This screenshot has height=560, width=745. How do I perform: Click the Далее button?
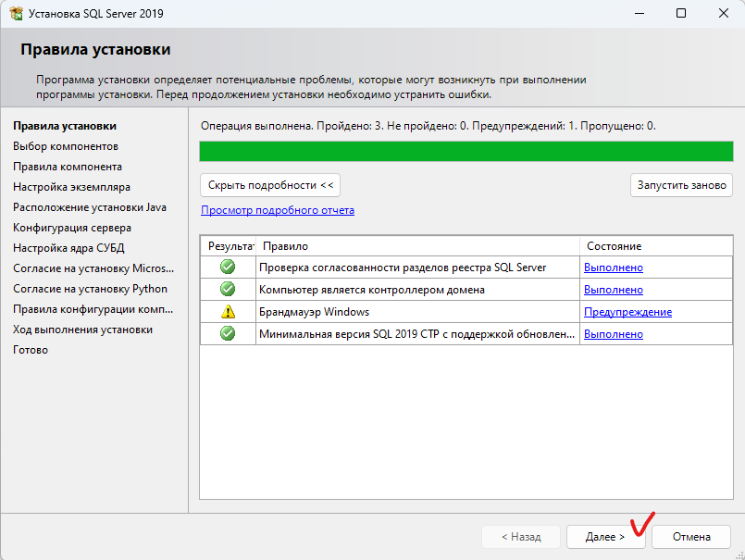606,537
